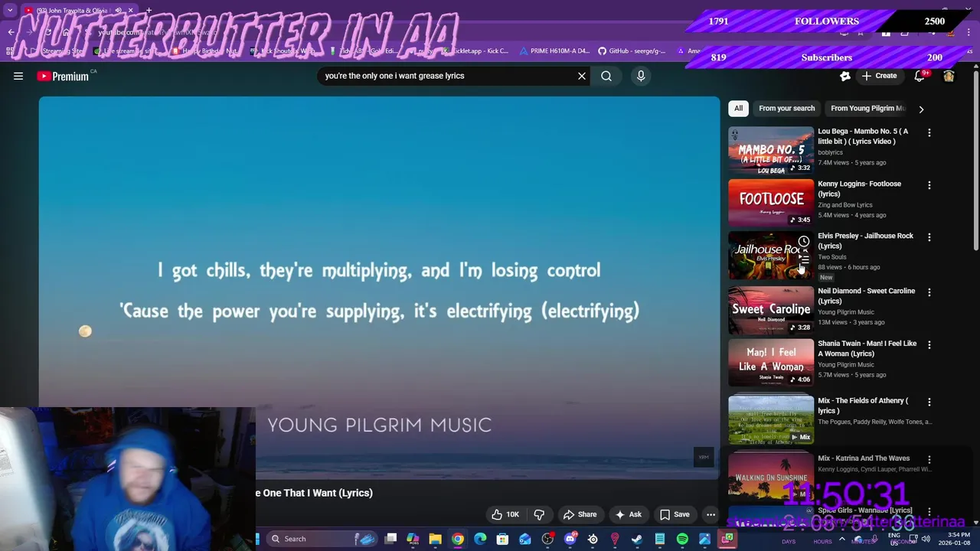Open the Microsoft 365 taskbar icon
This screenshot has width=980, height=551.
click(x=413, y=539)
